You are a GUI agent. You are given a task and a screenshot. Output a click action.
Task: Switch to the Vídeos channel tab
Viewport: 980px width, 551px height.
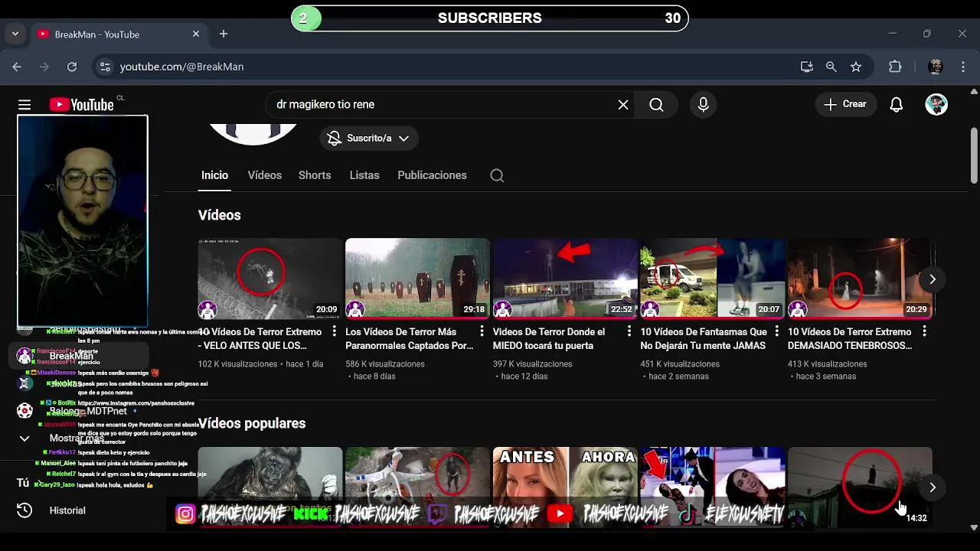[x=265, y=175]
